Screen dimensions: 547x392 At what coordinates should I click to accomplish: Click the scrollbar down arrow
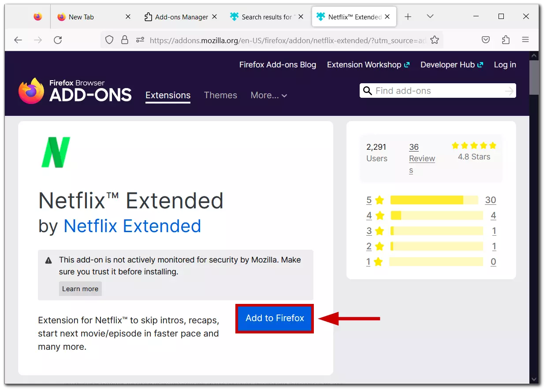534,379
